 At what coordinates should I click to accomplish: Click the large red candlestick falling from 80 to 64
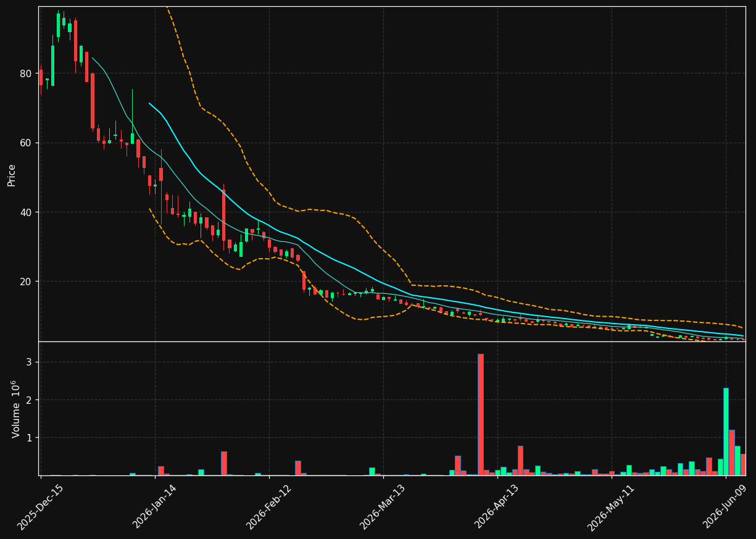(x=93, y=101)
